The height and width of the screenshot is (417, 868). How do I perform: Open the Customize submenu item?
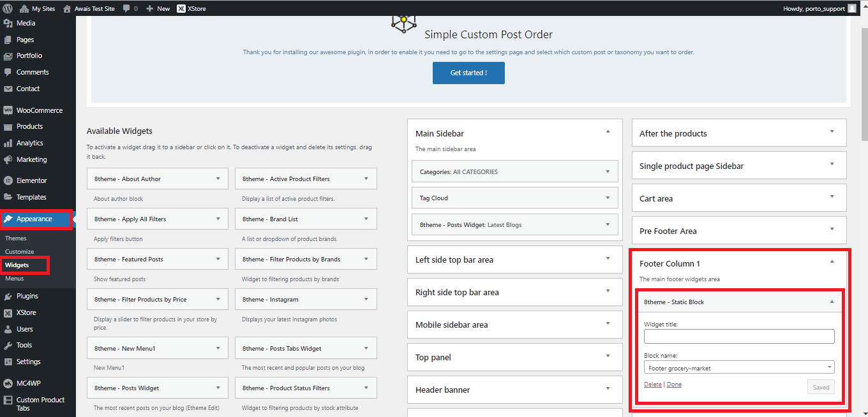(20, 251)
